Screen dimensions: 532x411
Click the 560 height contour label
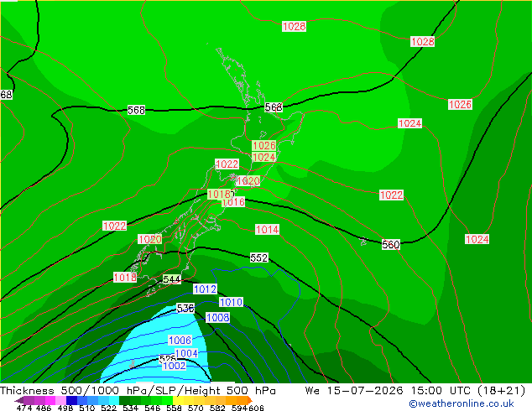point(391,244)
